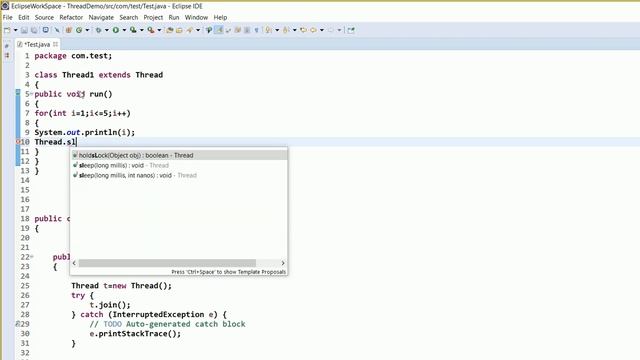Open the Refactor menu
This screenshot has height=360, width=640.
pos(71,18)
